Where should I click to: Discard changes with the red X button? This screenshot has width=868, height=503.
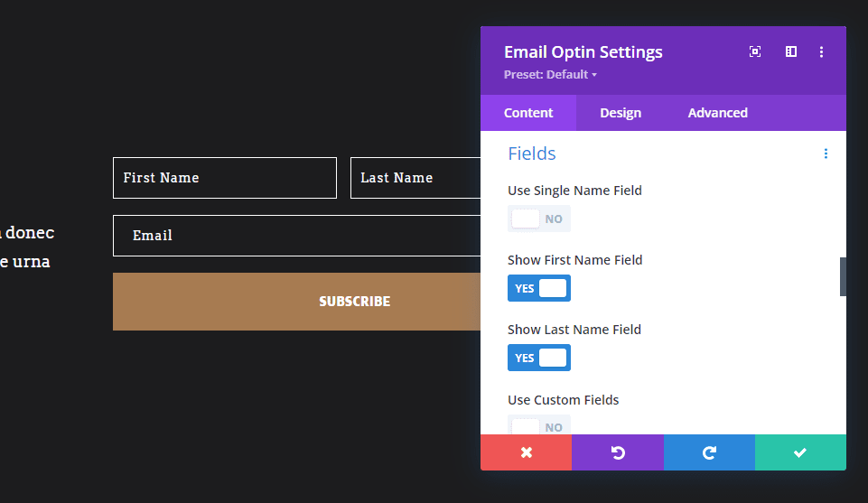[x=526, y=452]
